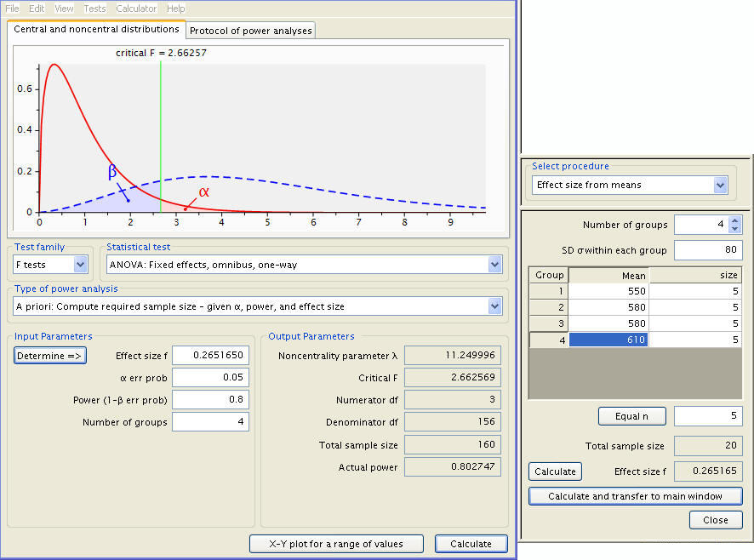Select the Mean cell for Group 1

point(608,289)
